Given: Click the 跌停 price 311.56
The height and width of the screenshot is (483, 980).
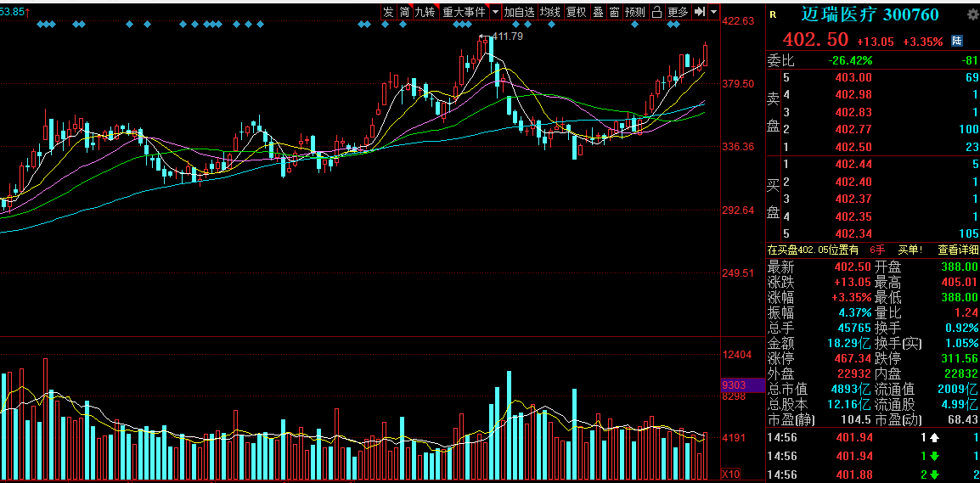Looking at the screenshot, I should click(960, 358).
